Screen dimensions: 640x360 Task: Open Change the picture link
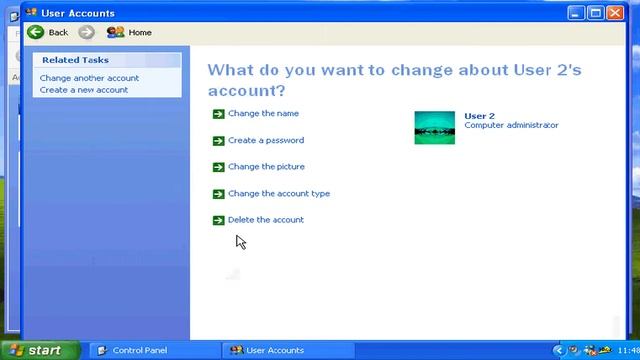[266, 167]
